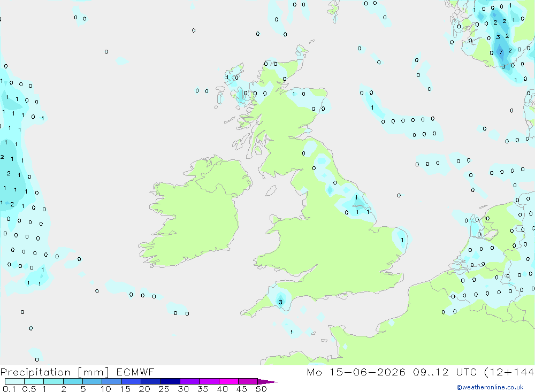Click the "09..12 UTC" time range

445,372
